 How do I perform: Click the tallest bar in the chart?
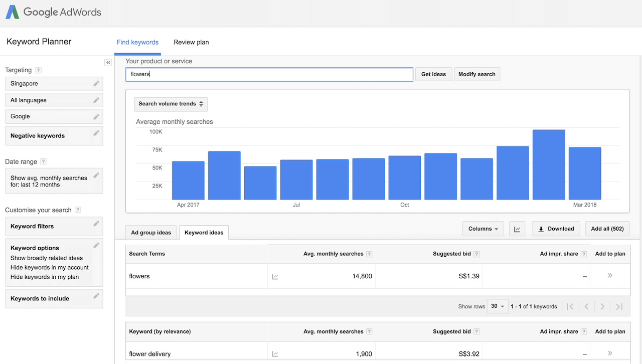[549, 165]
